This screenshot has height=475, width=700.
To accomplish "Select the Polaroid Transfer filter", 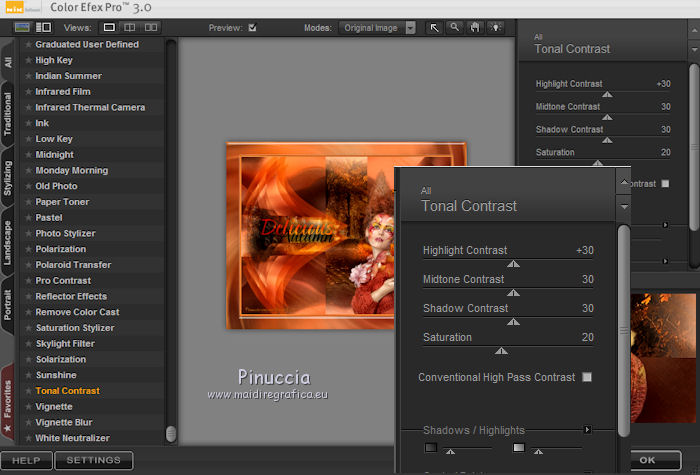I will (73, 265).
